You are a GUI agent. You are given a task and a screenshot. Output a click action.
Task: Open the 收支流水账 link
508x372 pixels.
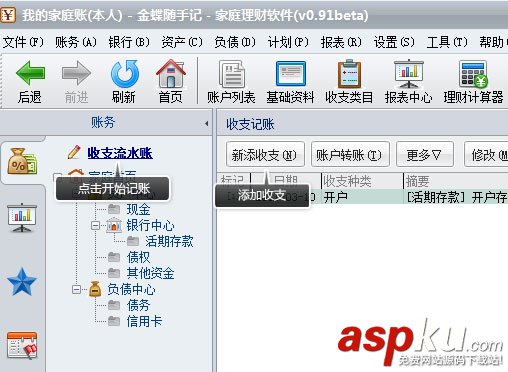tap(120, 153)
